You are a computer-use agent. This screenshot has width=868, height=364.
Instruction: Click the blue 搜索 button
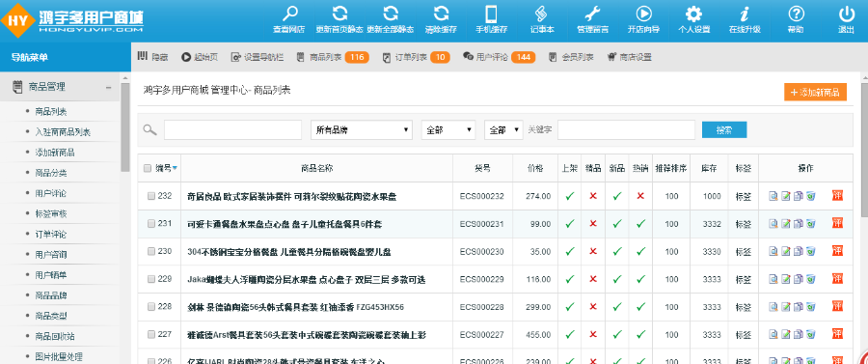724,130
